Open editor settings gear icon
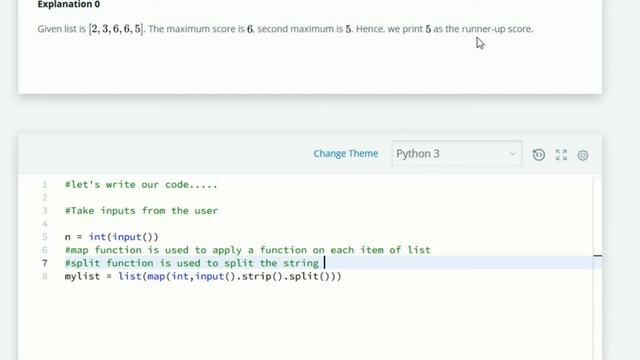This screenshot has height=360, width=640. click(x=583, y=155)
